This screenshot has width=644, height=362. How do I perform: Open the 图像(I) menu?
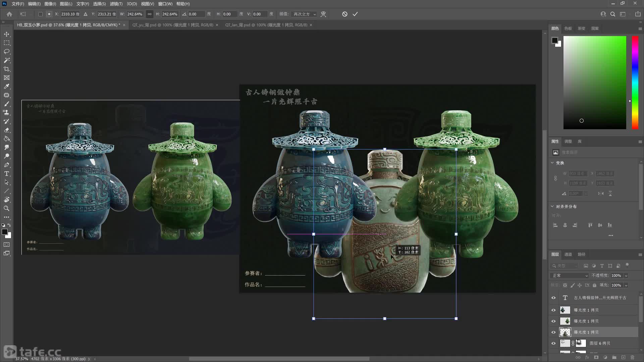click(50, 4)
